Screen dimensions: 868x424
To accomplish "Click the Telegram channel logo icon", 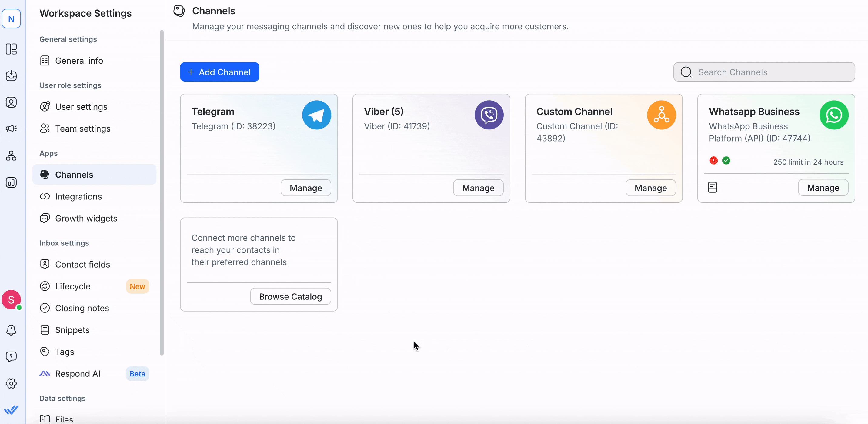I will pyautogui.click(x=316, y=115).
